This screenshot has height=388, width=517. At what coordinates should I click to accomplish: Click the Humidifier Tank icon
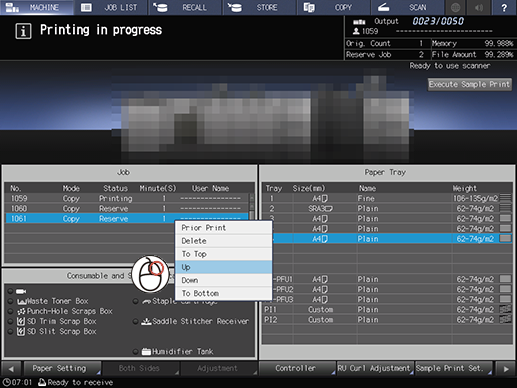(146, 351)
